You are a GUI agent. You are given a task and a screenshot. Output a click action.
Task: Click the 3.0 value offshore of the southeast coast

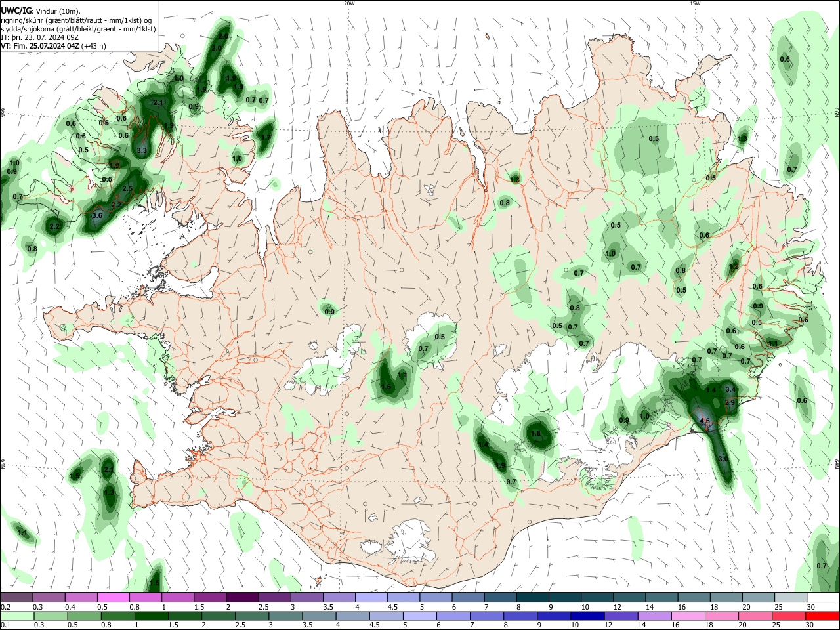[x=723, y=459]
